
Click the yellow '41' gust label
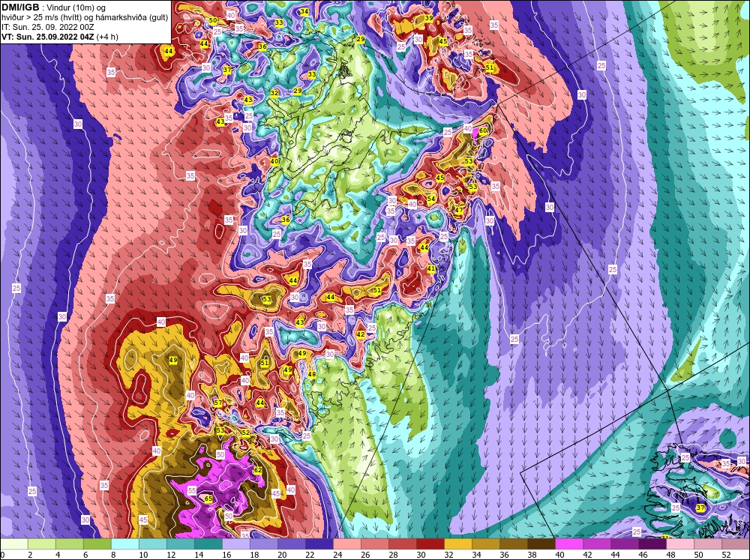coord(431,269)
